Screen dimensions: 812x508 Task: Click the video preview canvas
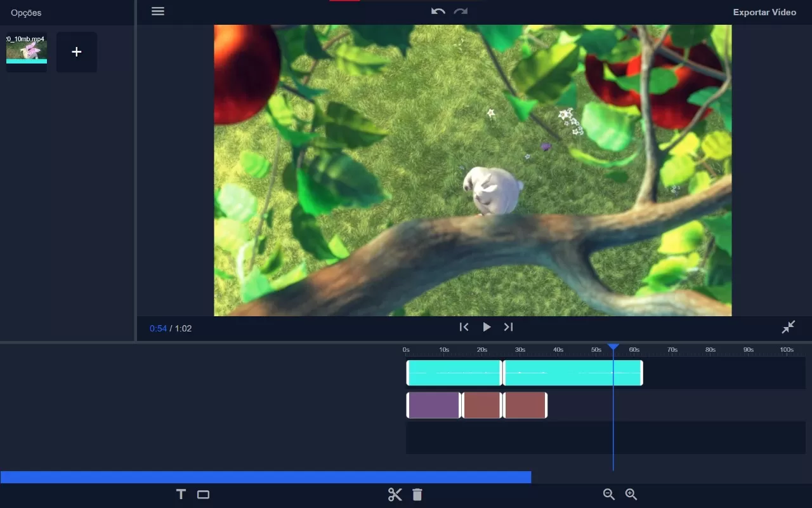tap(473, 170)
